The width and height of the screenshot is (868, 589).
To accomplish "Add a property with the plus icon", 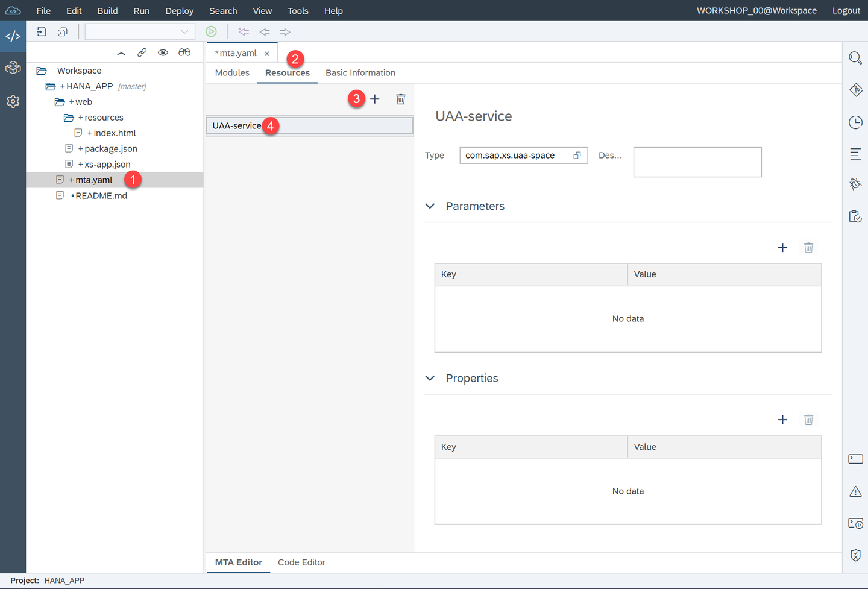I will [782, 420].
